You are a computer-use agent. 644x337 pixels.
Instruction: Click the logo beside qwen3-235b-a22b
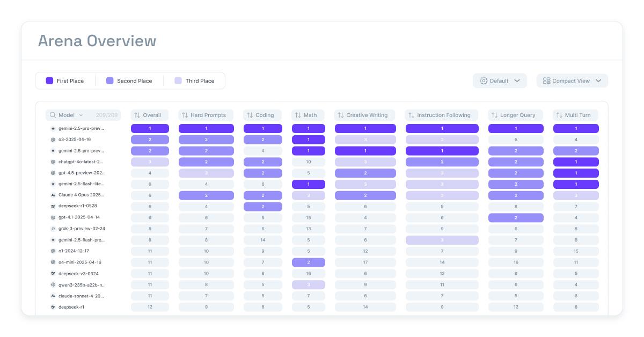point(53,285)
